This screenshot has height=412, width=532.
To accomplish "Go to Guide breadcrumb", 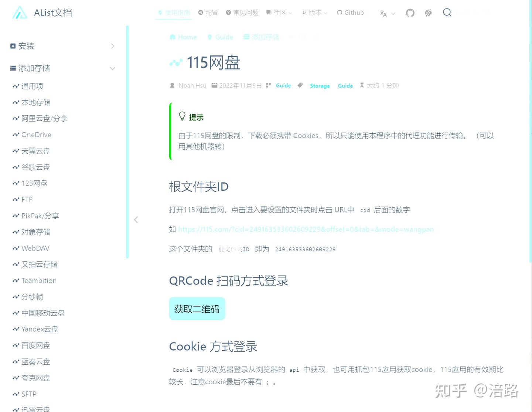I will (220, 37).
